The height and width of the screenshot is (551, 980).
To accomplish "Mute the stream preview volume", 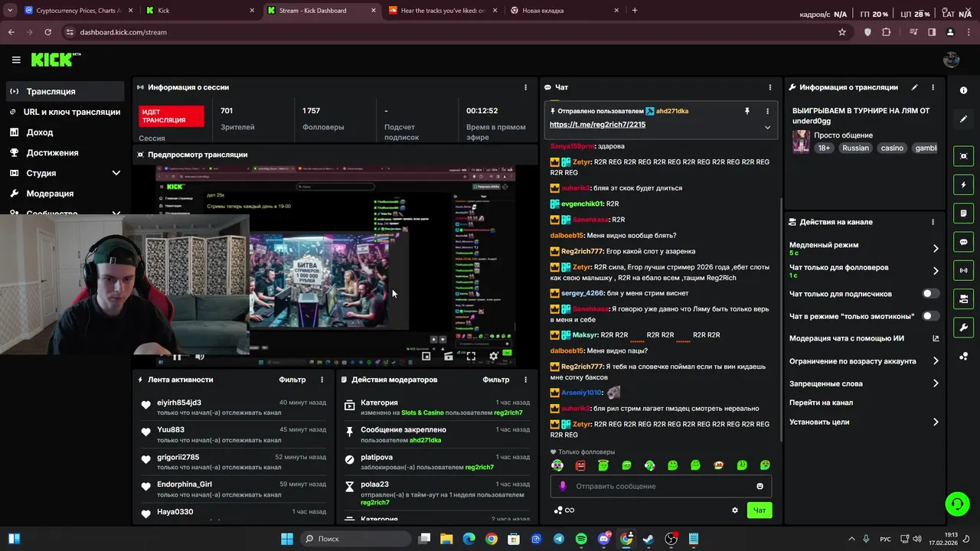I will click(x=200, y=357).
